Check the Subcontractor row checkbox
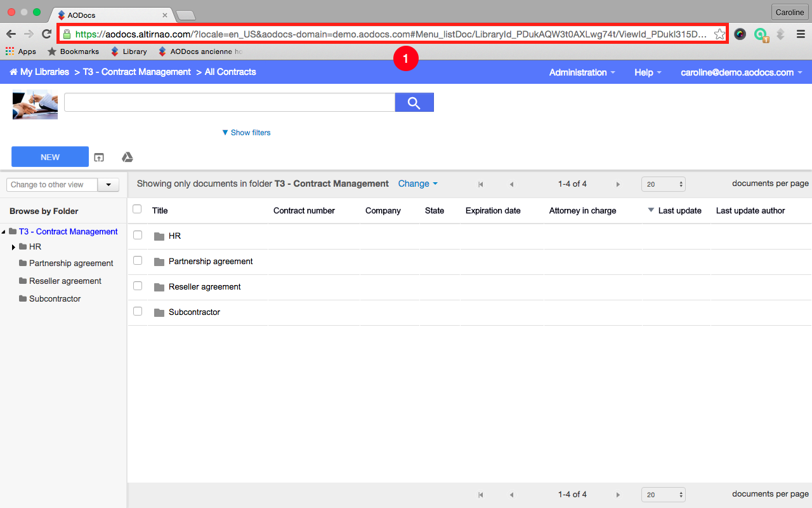Image resolution: width=812 pixels, height=508 pixels. point(138,311)
